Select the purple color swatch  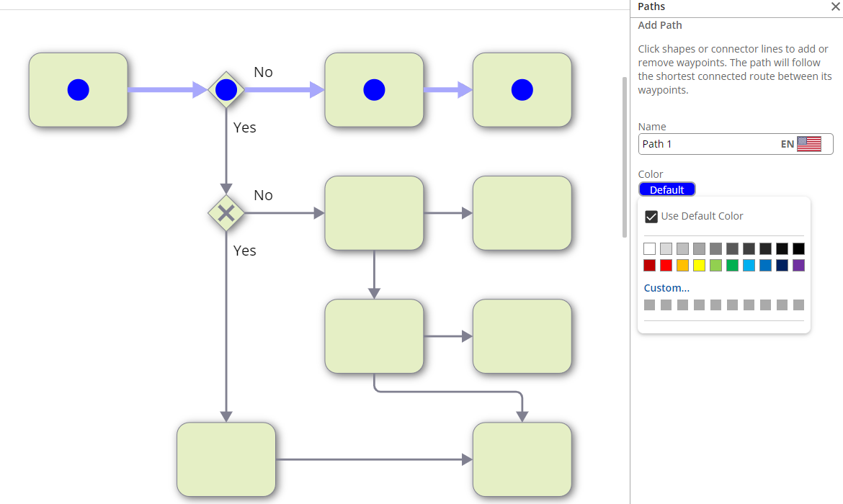(798, 266)
